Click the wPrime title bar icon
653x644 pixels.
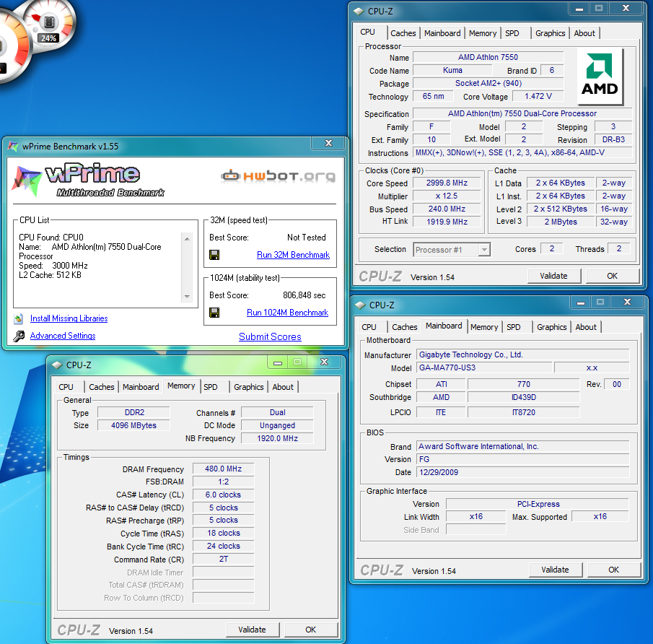13,147
